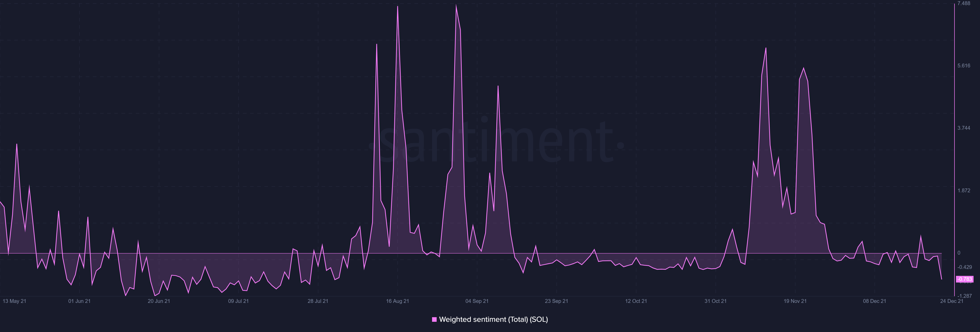Select the 08 Dec 21 date label
980x332 pixels.
[874, 301]
